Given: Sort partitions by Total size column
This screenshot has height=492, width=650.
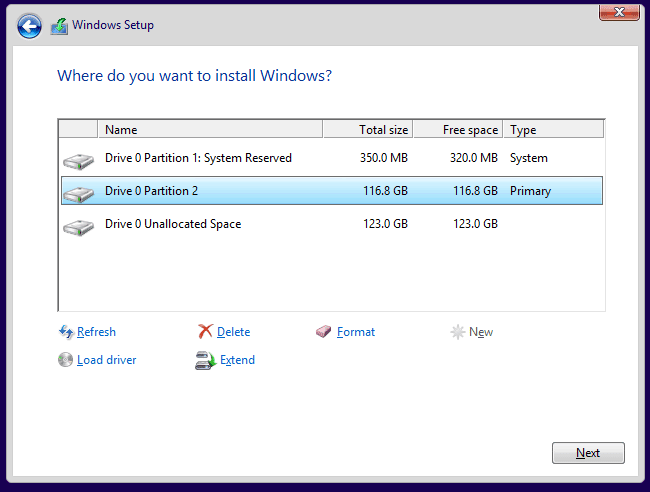Looking at the screenshot, I should click(367, 130).
